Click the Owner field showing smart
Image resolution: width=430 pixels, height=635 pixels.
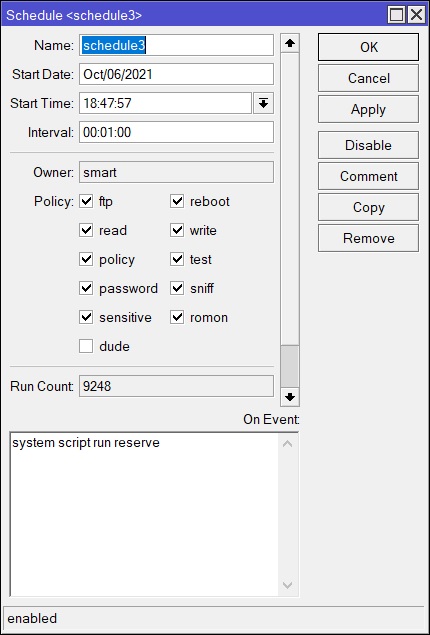pos(176,172)
